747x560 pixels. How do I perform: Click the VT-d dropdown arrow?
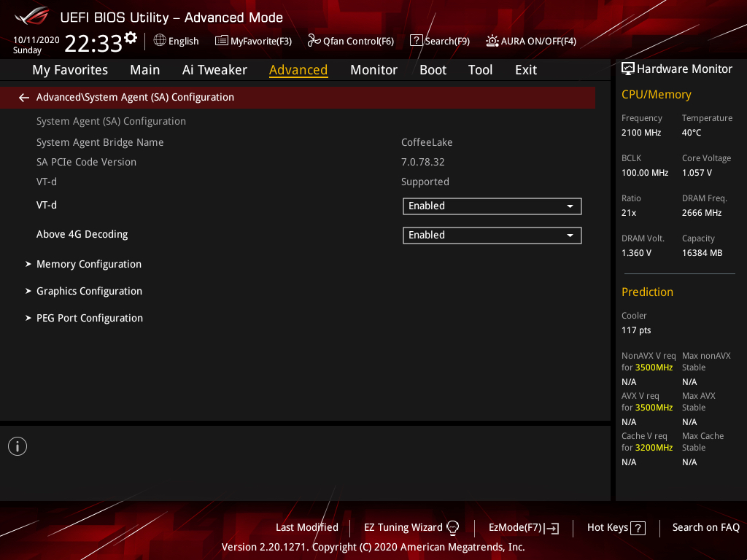coord(570,206)
